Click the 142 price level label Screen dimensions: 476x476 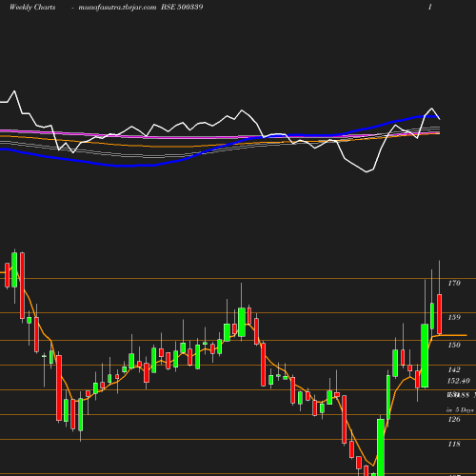454,369
